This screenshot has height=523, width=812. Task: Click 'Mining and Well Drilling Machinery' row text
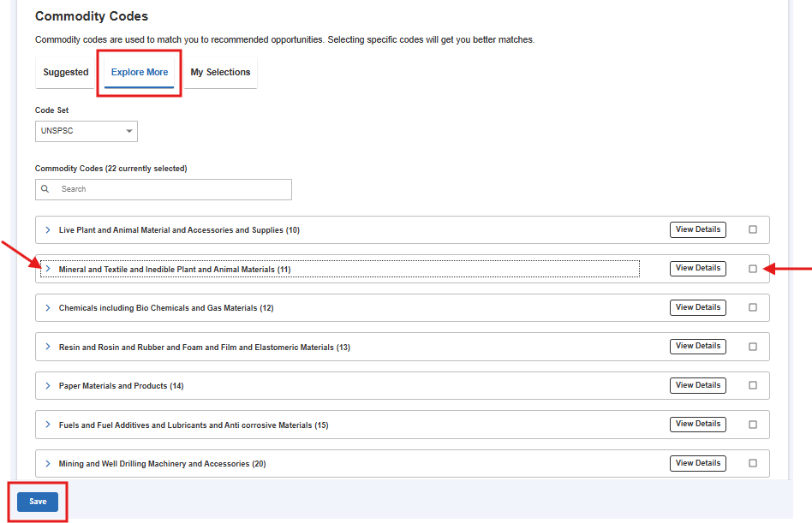(x=162, y=464)
